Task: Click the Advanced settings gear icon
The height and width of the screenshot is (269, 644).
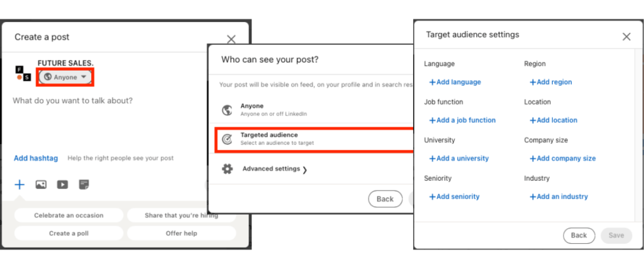Action: pos(228,169)
